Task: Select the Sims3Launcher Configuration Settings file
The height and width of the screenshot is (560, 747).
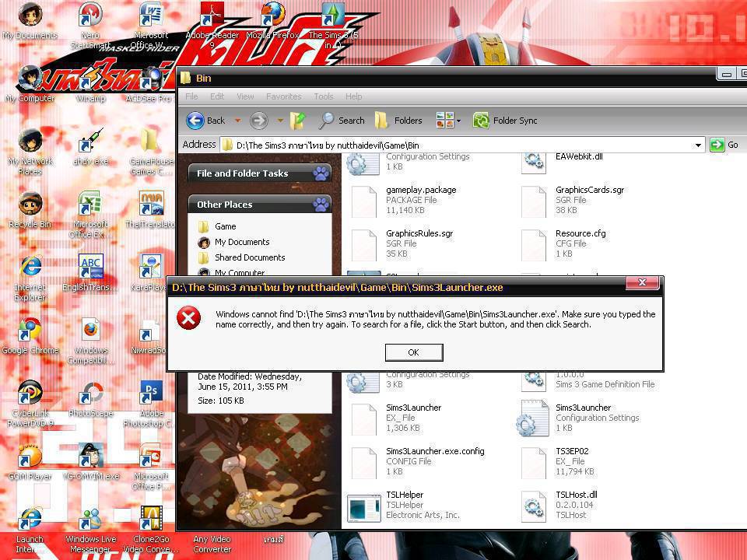Action: click(x=579, y=418)
